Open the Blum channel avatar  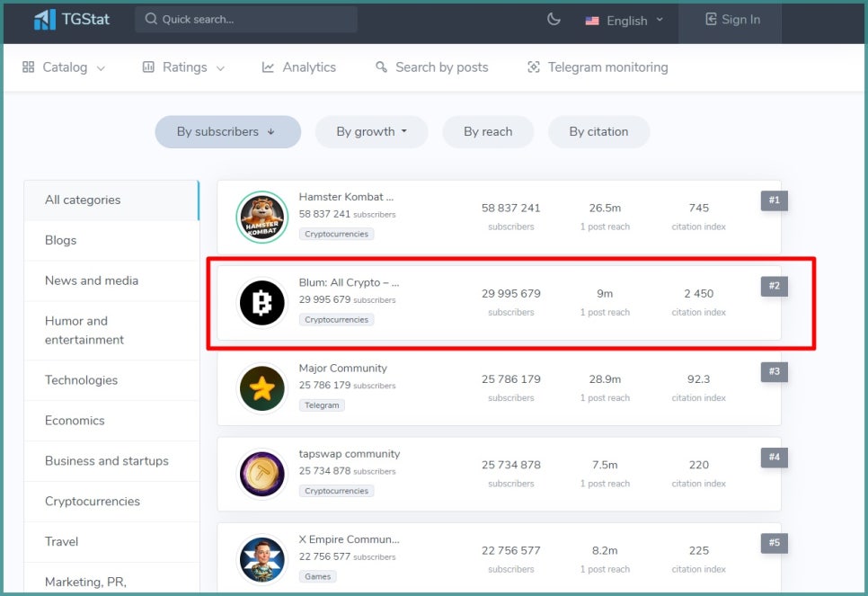click(261, 303)
